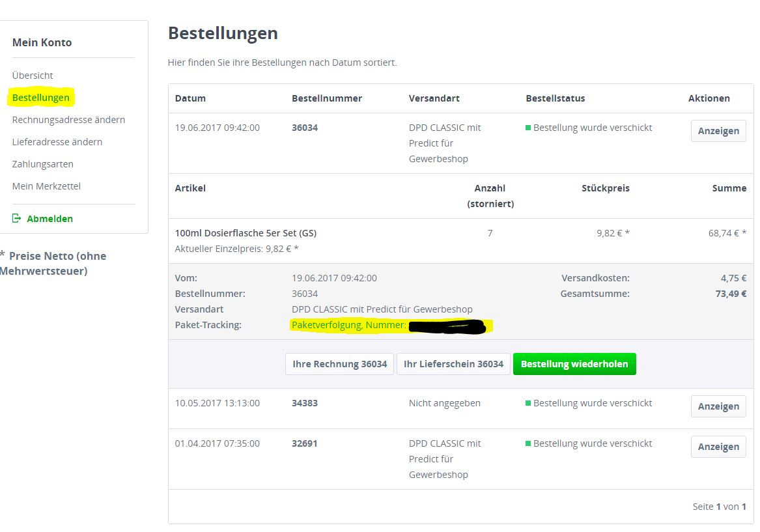This screenshot has height=532, width=760.
Task: Open Lieferadresse ändern
Action: coord(57,142)
